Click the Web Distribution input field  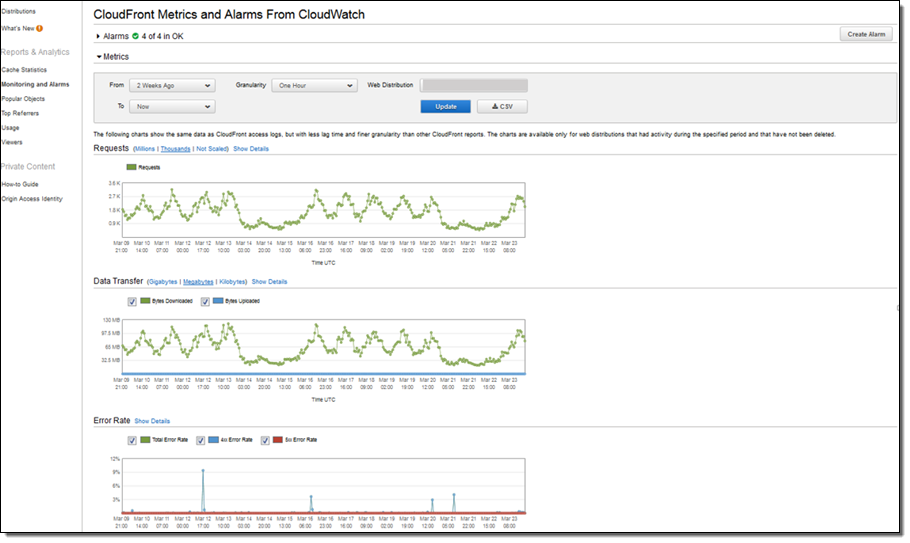pos(474,86)
